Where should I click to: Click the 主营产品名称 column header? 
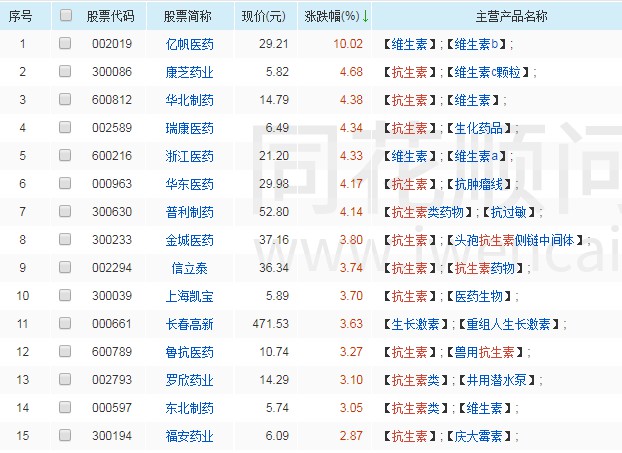coord(511,16)
